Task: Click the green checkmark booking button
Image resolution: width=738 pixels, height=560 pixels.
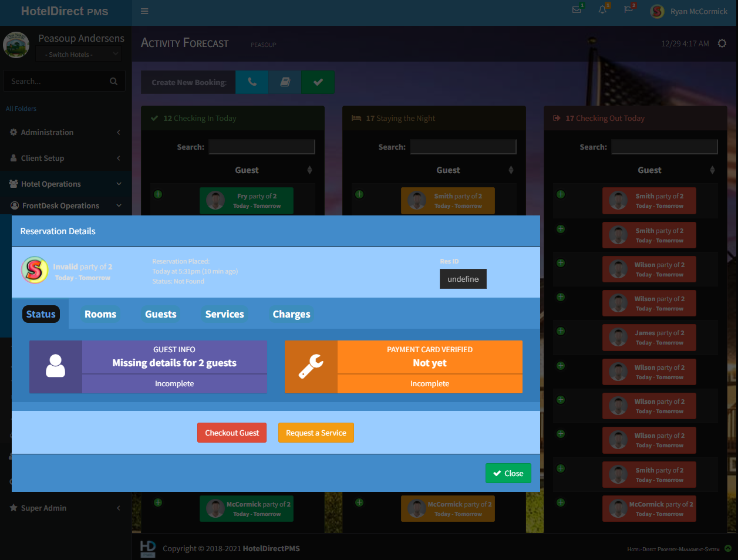Action: (318, 82)
